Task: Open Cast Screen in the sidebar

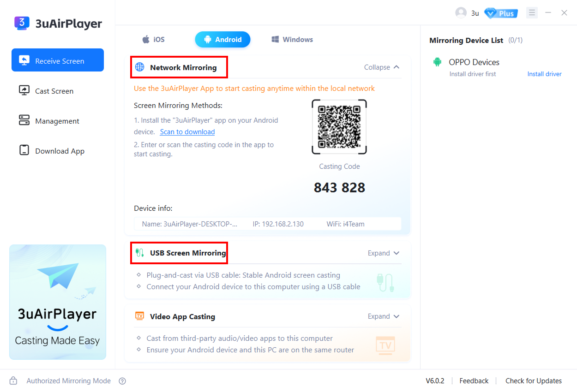Action: coord(54,91)
